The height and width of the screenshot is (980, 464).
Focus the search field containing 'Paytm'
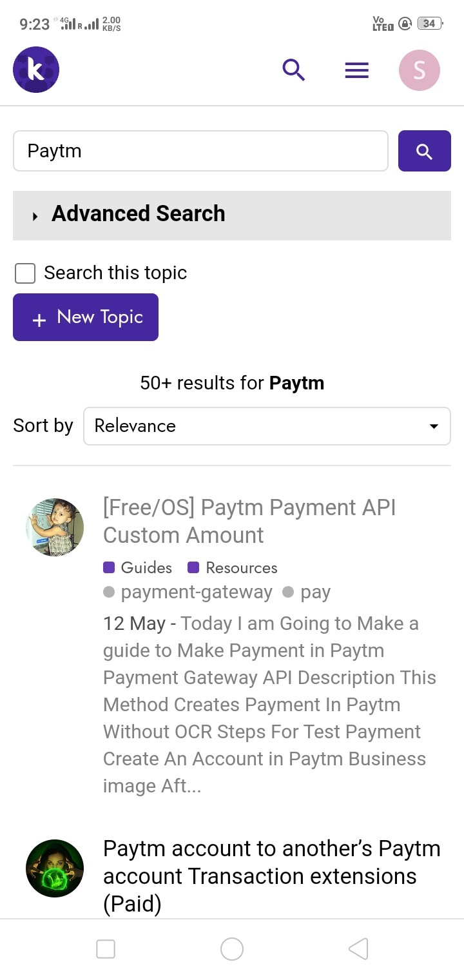[x=200, y=152]
